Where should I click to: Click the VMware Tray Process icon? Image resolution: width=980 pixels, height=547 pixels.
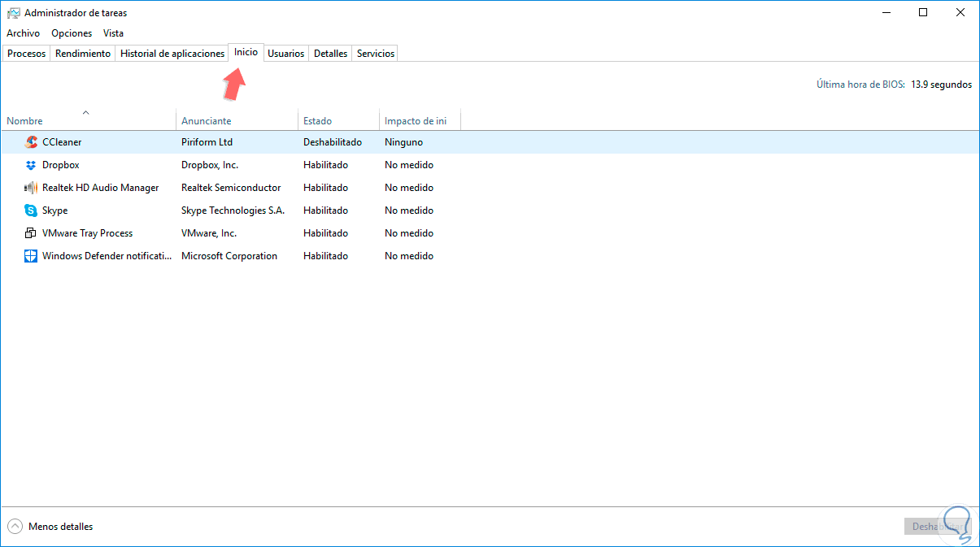(31, 233)
